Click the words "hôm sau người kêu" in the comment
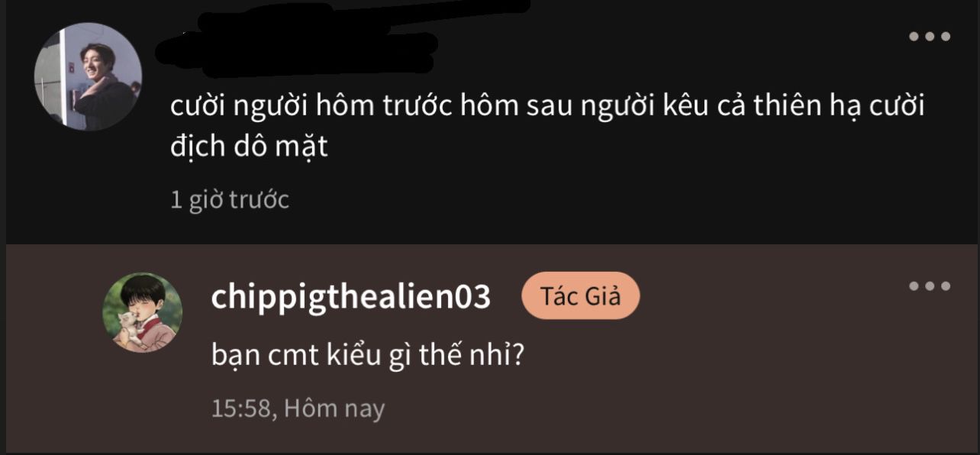980x455 pixels. click(580, 106)
